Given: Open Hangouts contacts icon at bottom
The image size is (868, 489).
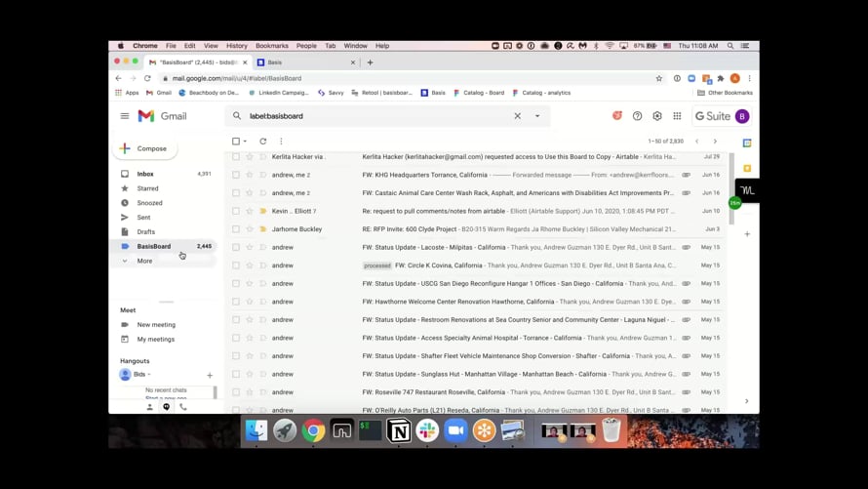Looking at the screenshot, I should pyautogui.click(x=149, y=407).
